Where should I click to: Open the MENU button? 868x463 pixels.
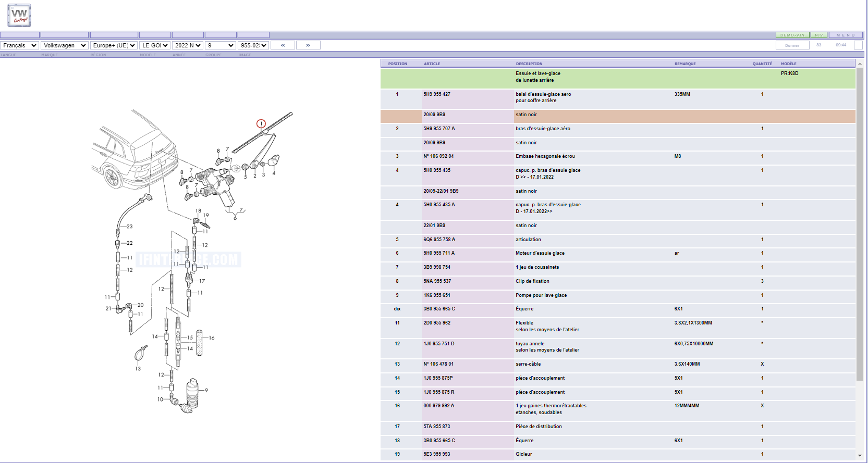click(x=846, y=35)
